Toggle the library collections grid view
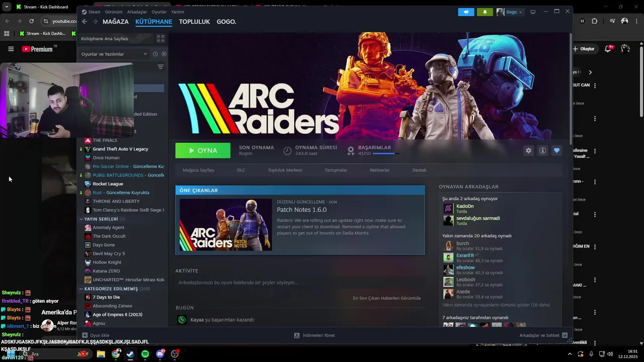 [x=160, y=38]
